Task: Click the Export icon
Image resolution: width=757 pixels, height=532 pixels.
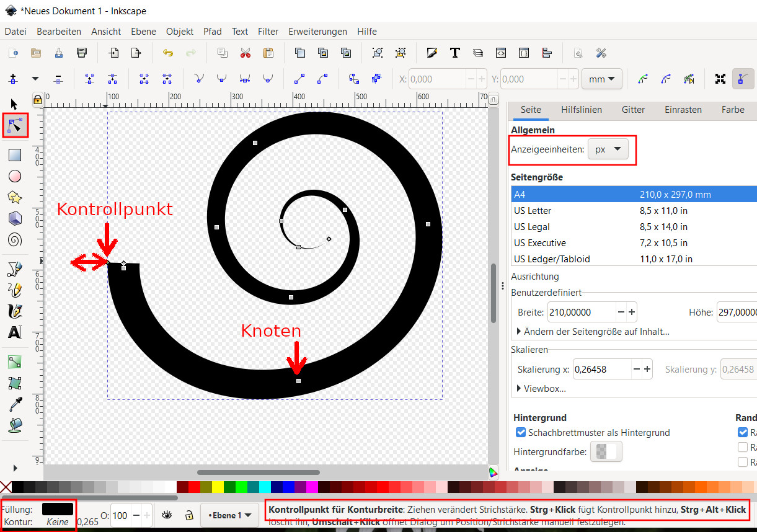Action: coord(136,53)
